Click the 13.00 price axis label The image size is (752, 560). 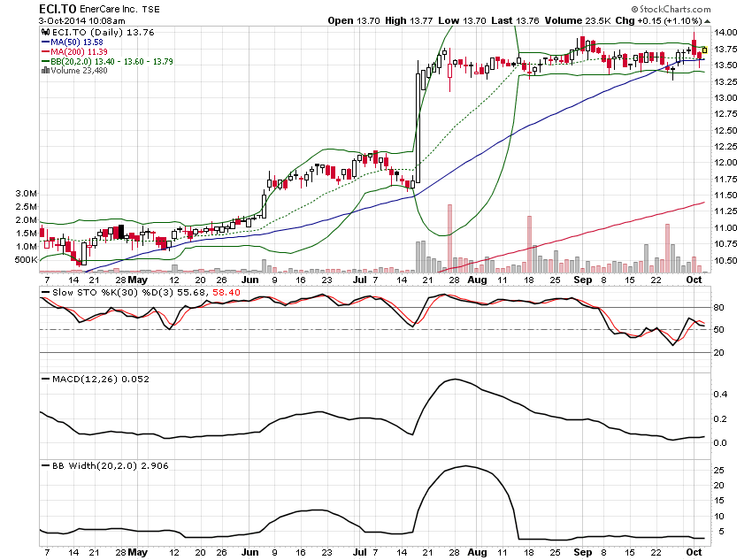725,98
